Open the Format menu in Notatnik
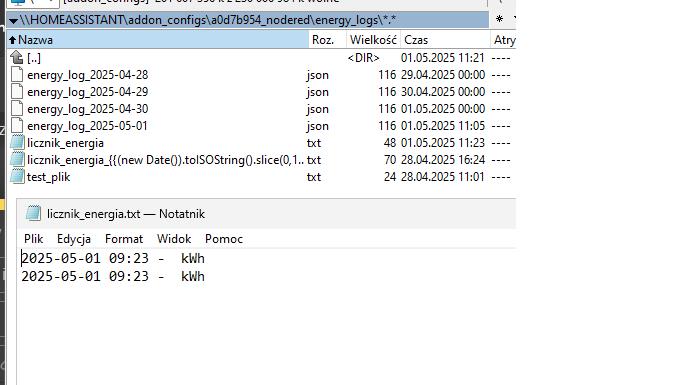This screenshot has height=385, width=683. click(124, 239)
